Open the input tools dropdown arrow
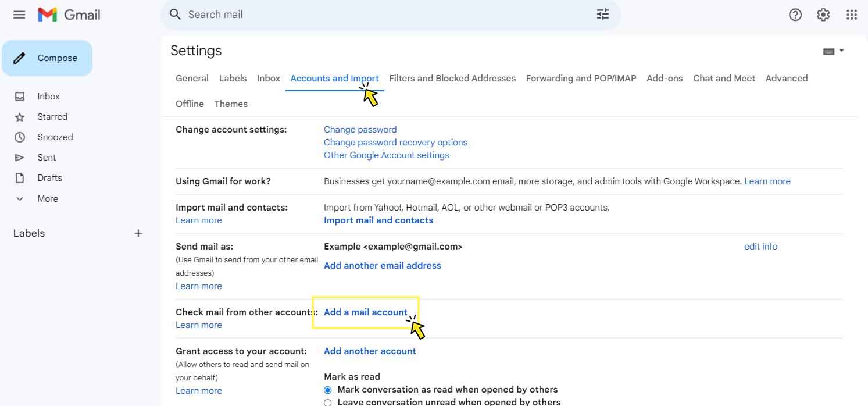 tap(841, 51)
